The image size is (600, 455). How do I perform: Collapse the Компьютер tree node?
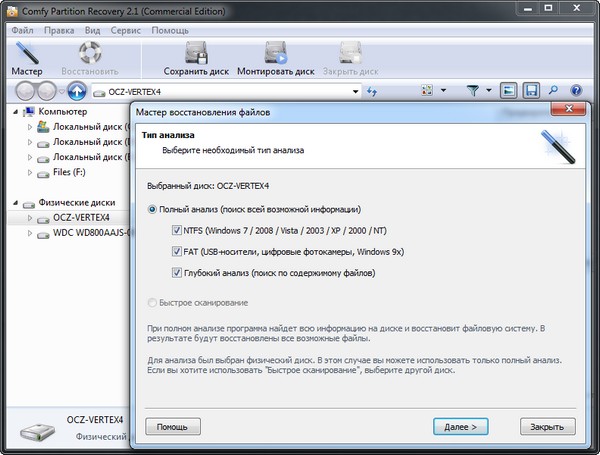15,112
